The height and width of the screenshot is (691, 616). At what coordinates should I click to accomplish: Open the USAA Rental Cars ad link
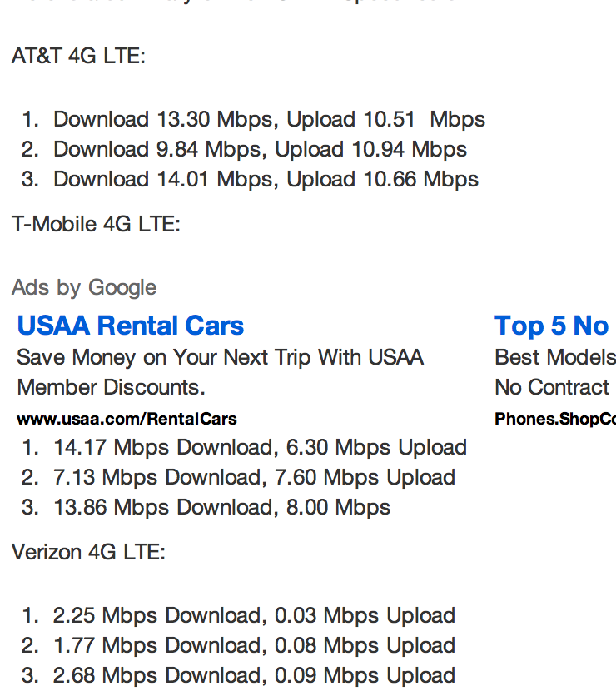tap(131, 326)
